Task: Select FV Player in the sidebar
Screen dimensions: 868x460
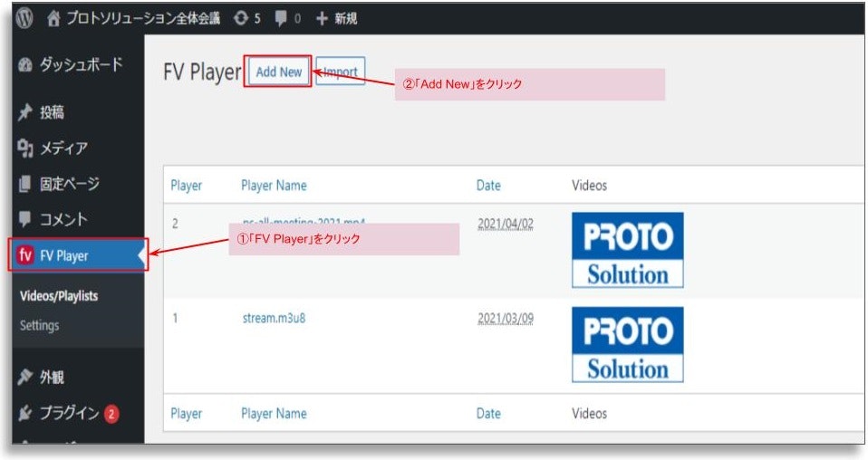Action: (x=78, y=255)
